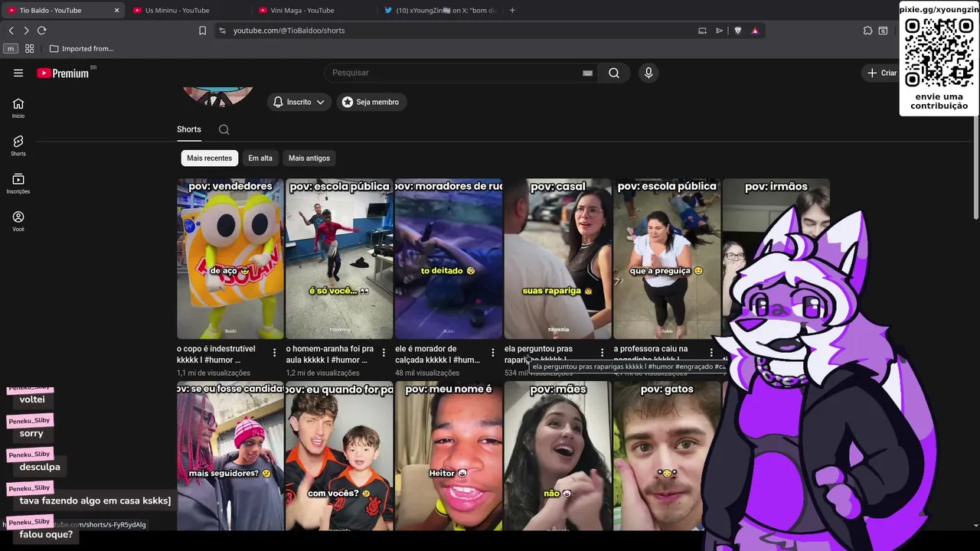Open the pov: vendedores short thumbnail
980x551 pixels.
[230, 259]
